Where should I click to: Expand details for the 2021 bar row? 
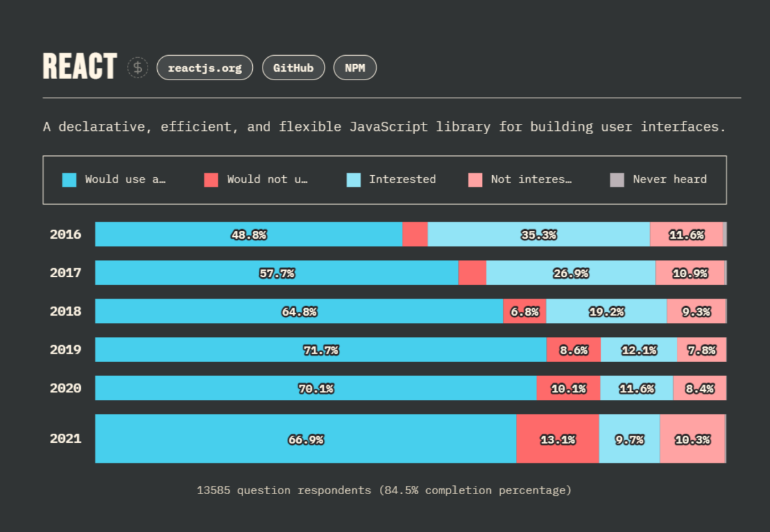[x=305, y=439]
